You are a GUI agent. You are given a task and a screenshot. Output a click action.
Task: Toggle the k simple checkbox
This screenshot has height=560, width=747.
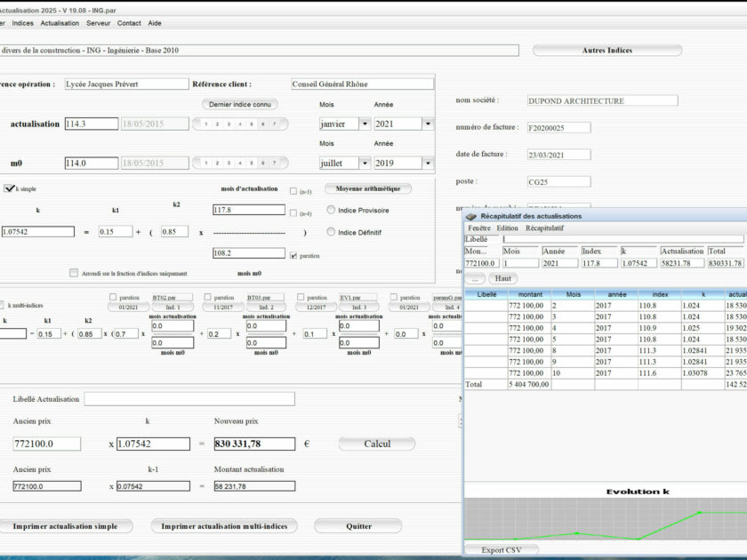pos(9,188)
